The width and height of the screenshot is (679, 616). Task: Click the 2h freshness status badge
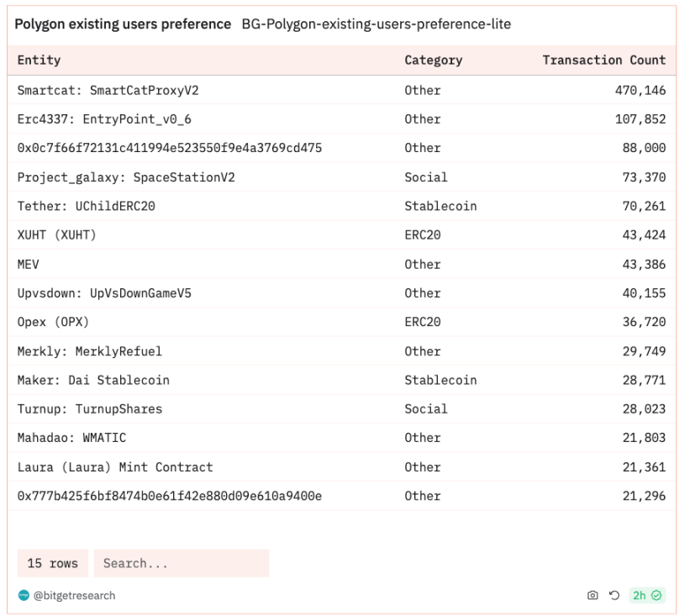646,595
